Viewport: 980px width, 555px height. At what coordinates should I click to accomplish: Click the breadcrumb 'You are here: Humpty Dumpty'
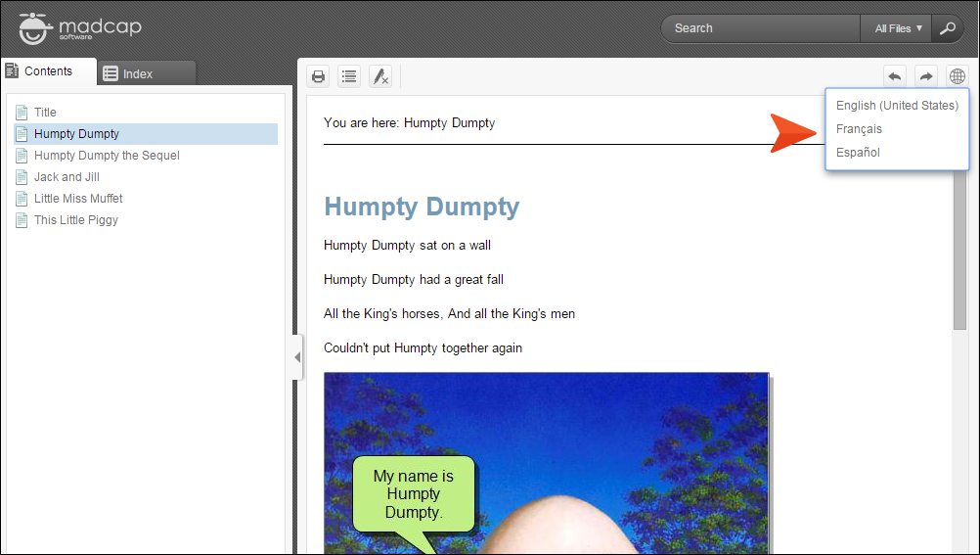pyautogui.click(x=410, y=122)
